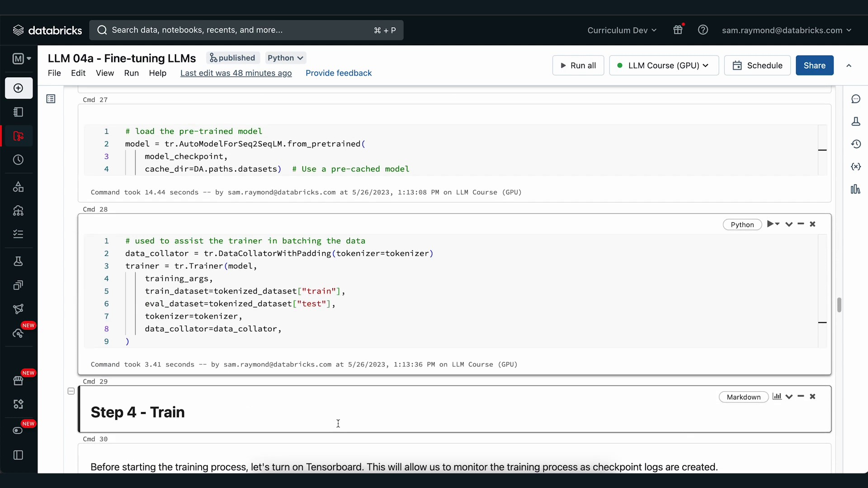Viewport: 868px width, 488px height.
Task: Open the help question mark icon
Action: (x=703, y=30)
